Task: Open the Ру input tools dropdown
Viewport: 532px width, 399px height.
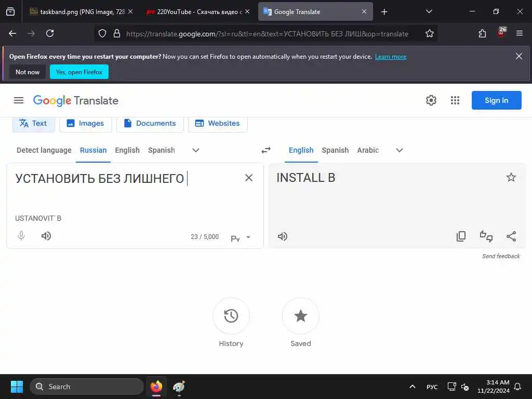Action: tap(241, 238)
